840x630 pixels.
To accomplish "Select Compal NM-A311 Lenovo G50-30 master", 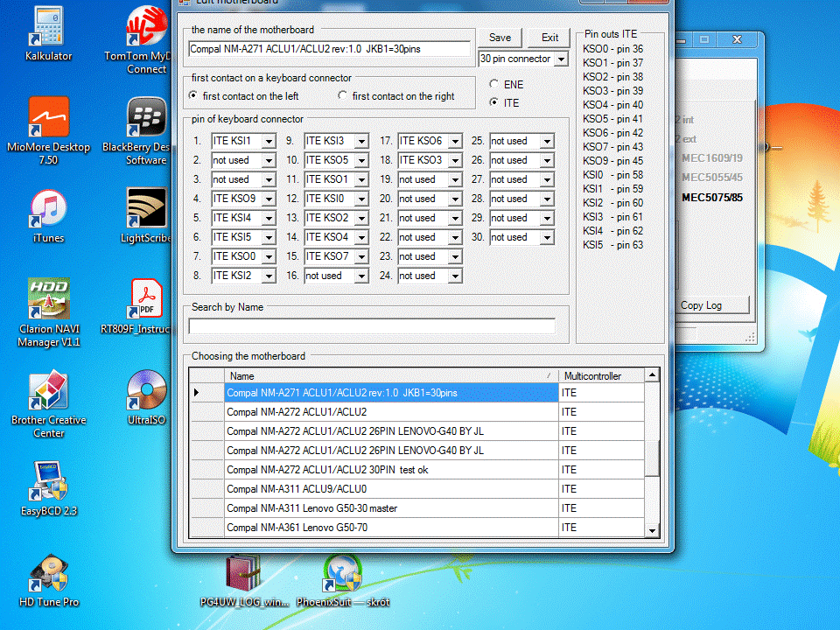I will click(x=391, y=508).
